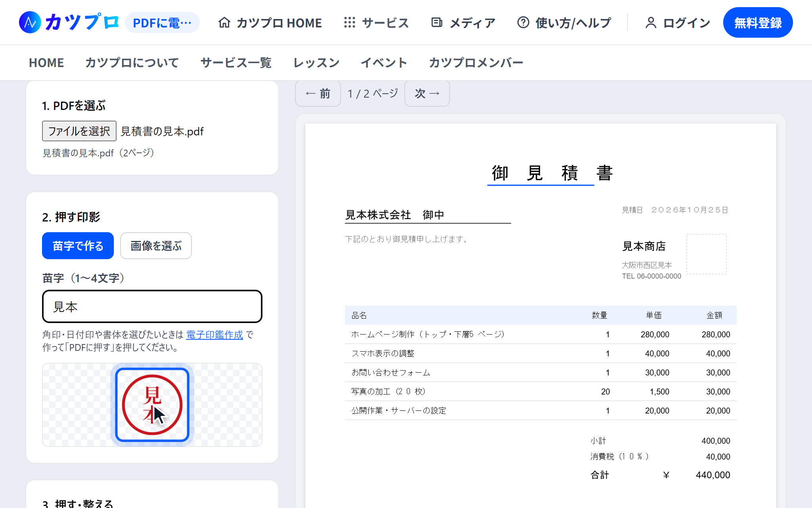Click the 400,000 subtotal value

click(x=716, y=441)
